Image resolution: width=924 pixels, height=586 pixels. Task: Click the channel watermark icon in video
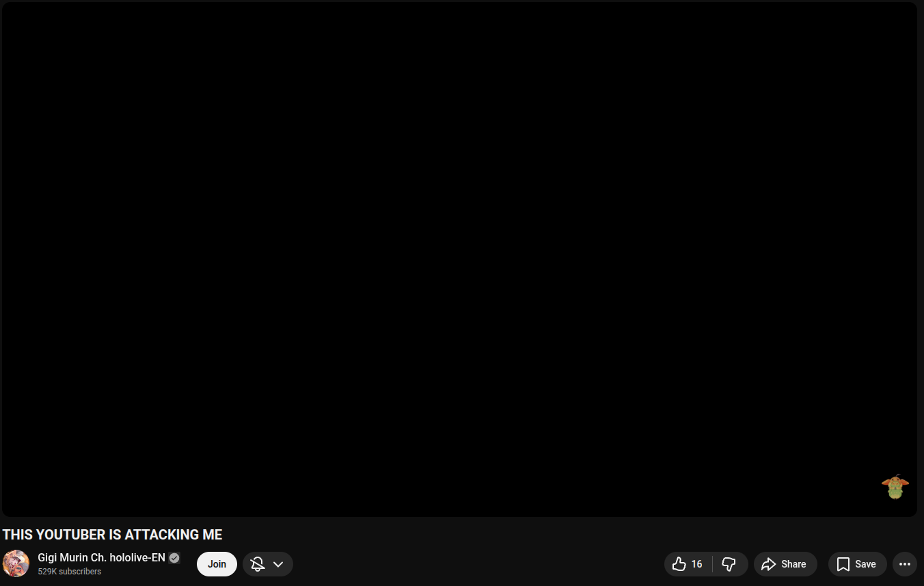tap(895, 487)
